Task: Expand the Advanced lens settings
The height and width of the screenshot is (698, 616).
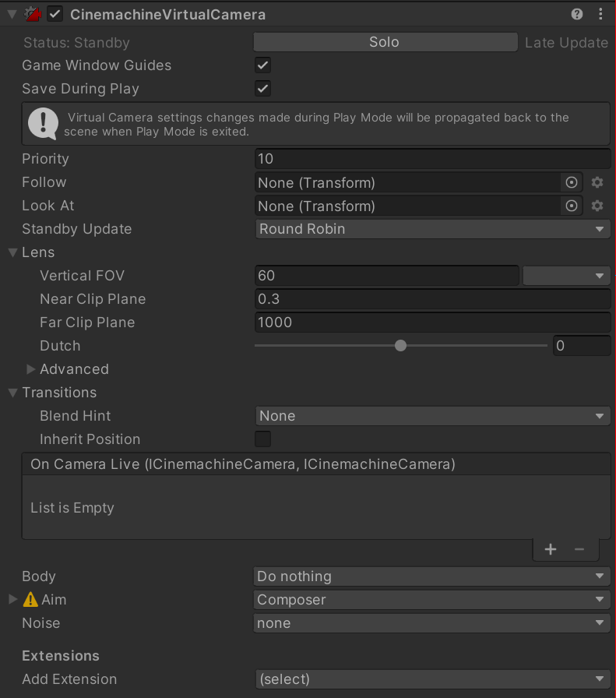Action: point(30,369)
